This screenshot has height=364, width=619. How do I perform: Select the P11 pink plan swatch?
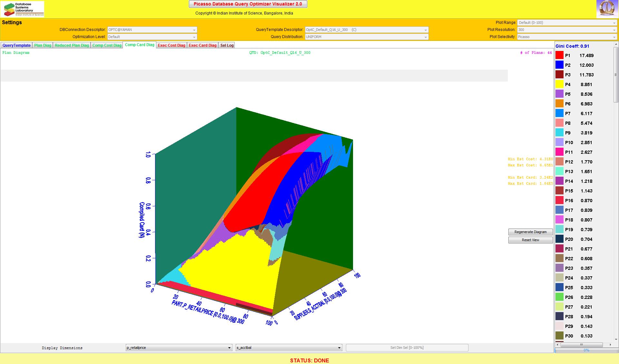coord(559,152)
